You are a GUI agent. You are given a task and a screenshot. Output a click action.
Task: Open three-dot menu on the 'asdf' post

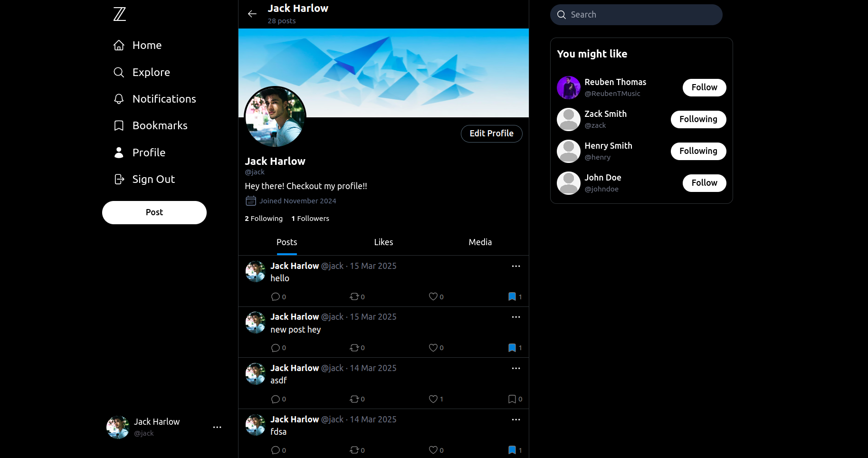tap(516, 368)
